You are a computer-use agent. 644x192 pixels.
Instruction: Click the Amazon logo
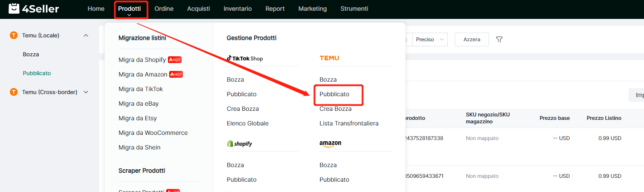click(x=330, y=143)
